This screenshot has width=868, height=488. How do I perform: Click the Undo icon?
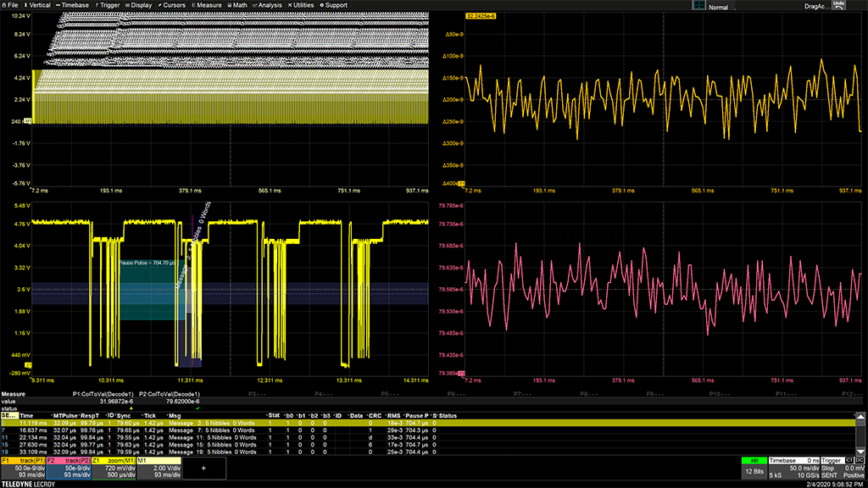pyautogui.click(x=839, y=5)
